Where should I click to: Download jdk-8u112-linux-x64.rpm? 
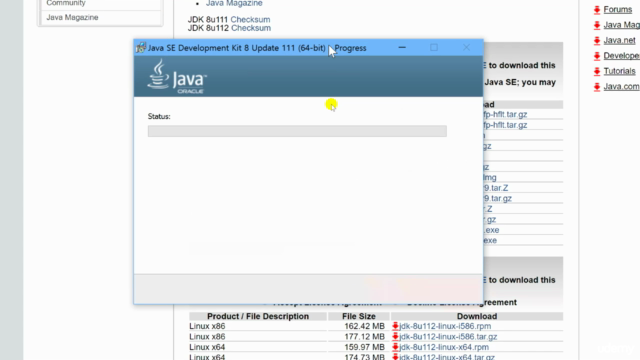444,347
